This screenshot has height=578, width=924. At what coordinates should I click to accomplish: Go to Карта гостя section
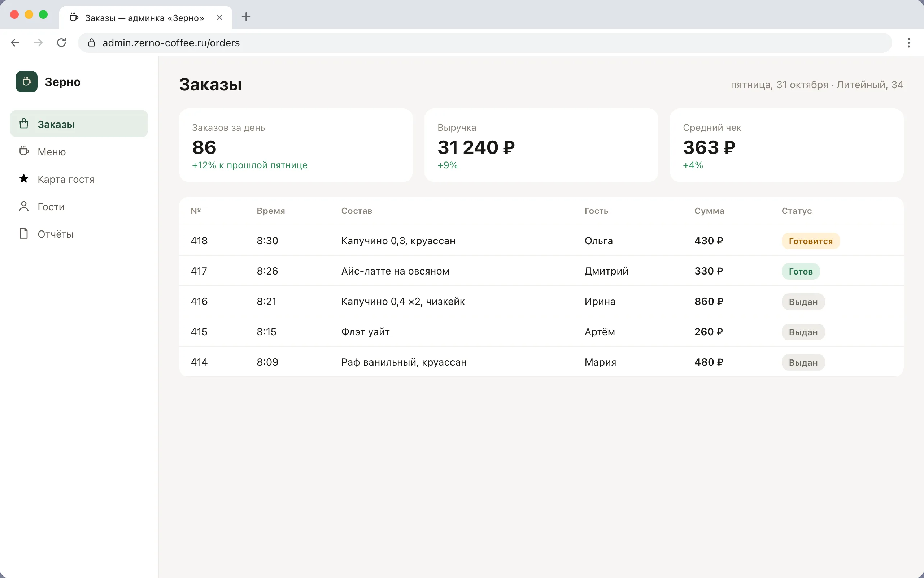coord(79,179)
